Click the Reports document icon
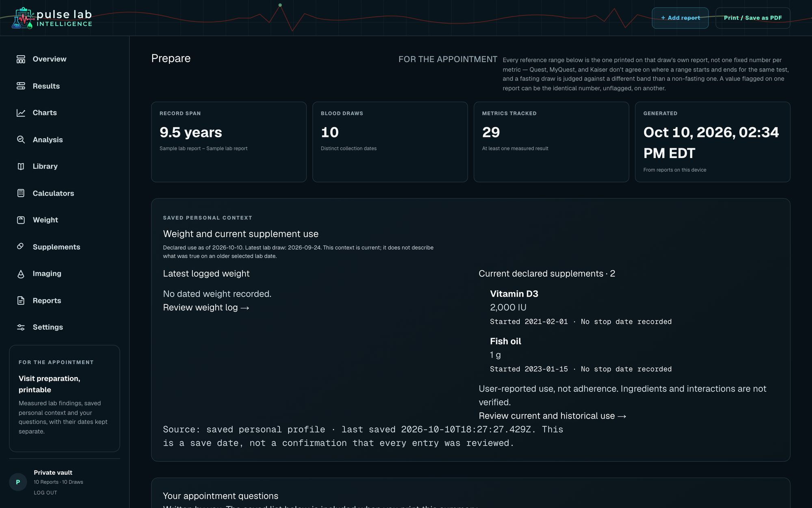The width and height of the screenshot is (812, 508). [x=21, y=301]
